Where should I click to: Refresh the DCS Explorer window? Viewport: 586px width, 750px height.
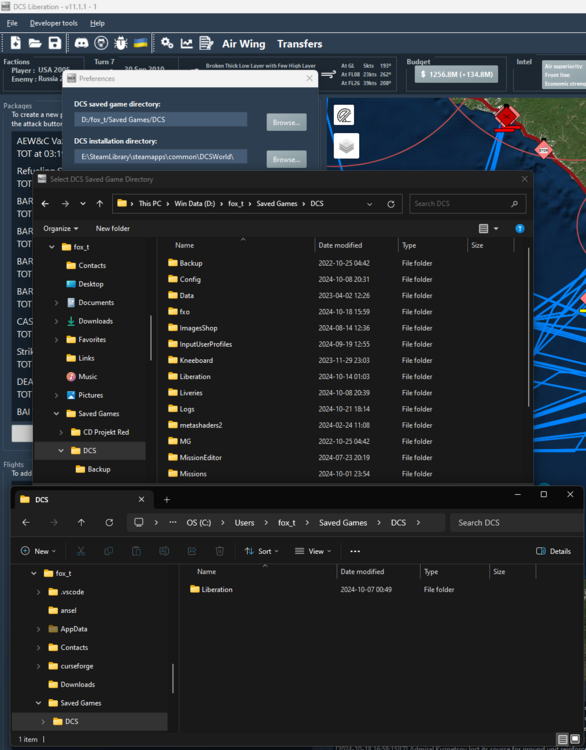(x=109, y=522)
